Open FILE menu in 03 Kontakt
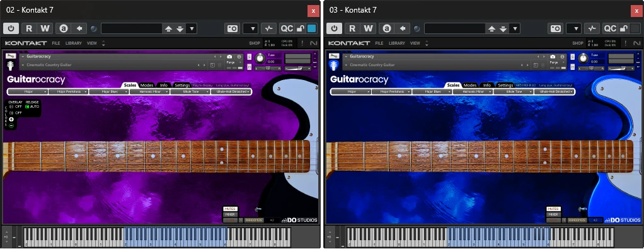The width and height of the screenshot is (644, 249). coord(379,43)
